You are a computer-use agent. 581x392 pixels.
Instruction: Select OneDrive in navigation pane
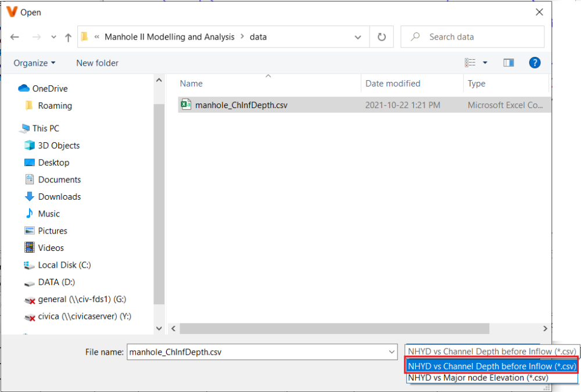click(x=49, y=88)
